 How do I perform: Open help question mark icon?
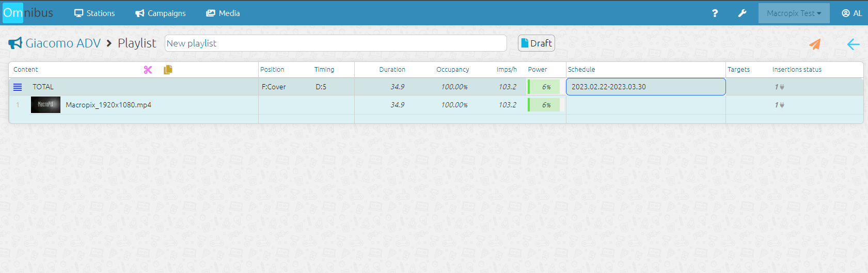pyautogui.click(x=715, y=13)
